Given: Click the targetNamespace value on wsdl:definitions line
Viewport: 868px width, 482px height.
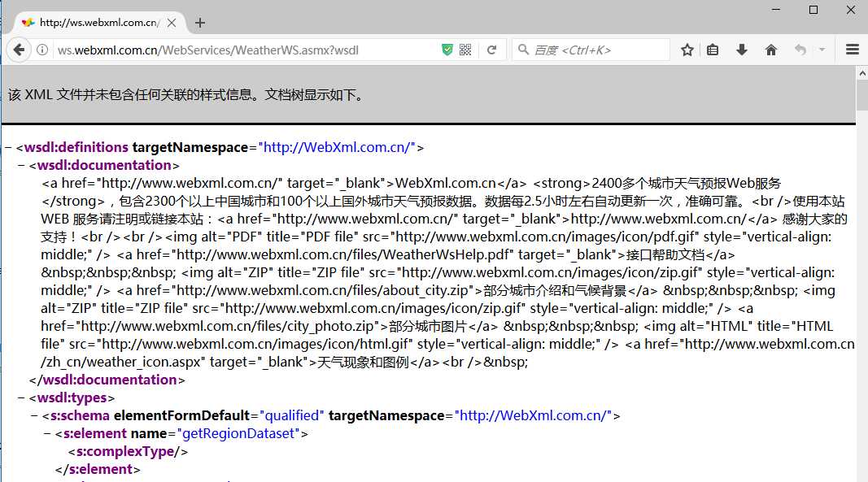Looking at the screenshot, I should point(337,147).
